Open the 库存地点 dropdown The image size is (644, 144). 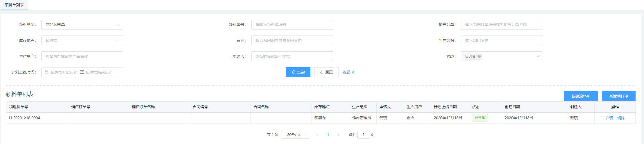click(x=82, y=40)
